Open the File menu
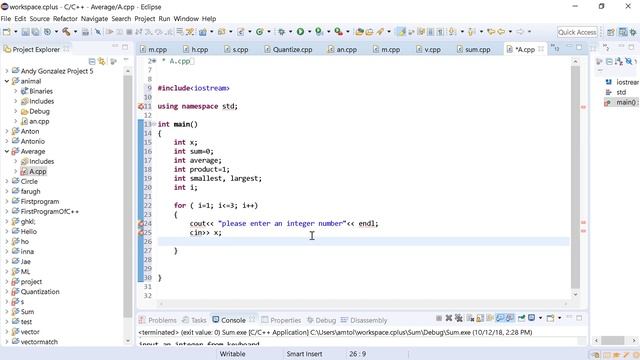Screen dimensions: 640x360 (6, 19)
